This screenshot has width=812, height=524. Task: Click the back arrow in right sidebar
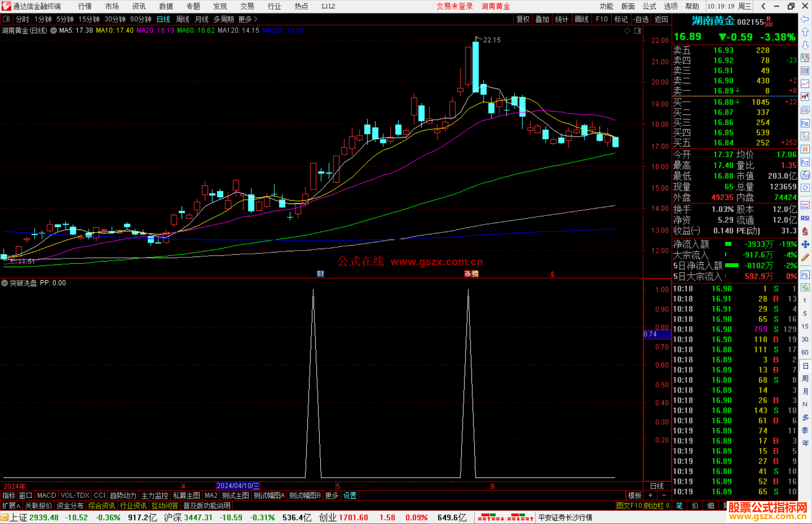click(805, 19)
